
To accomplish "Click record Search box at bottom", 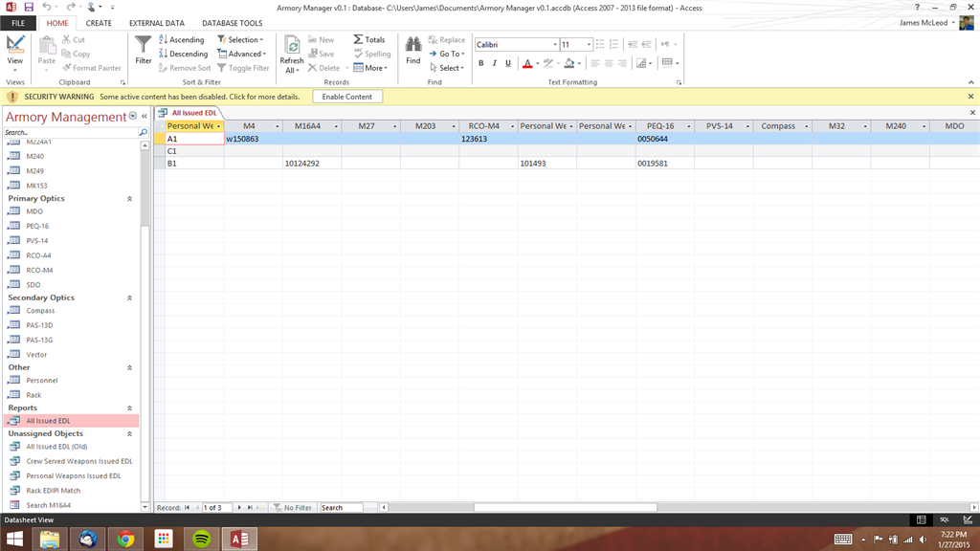I will (341, 508).
